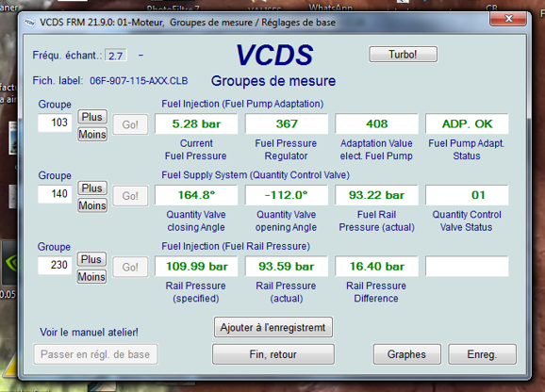This screenshot has height=392, width=545.
Task: Select the group number field showing 103
Action: 55,122
